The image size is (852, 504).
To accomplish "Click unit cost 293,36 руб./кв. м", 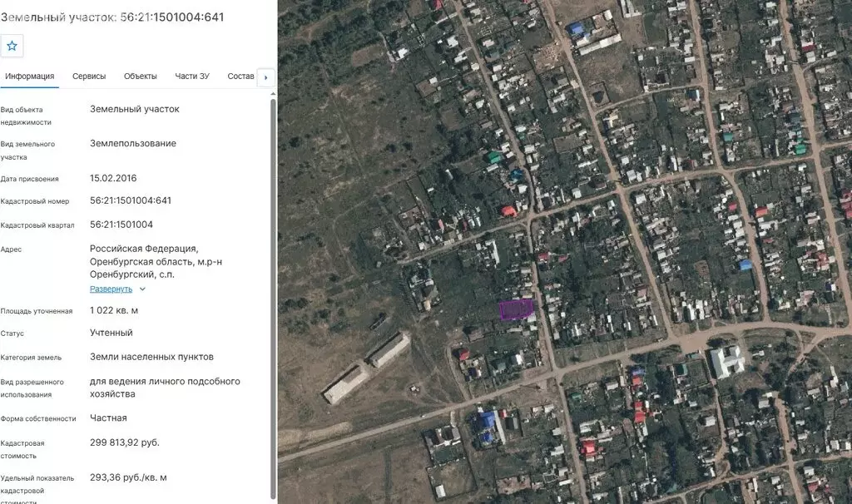I will pos(128,478).
